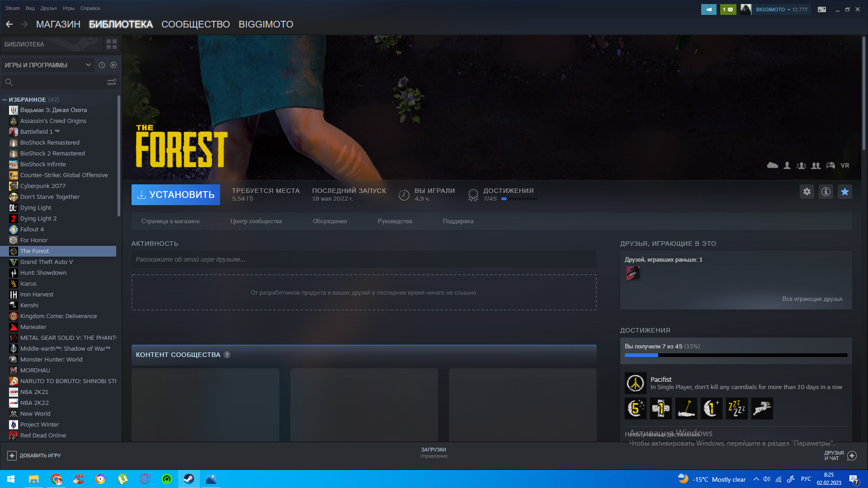This screenshot has height=488, width=868.
Task: Switch library to grid view
Action: pos(111,44)
